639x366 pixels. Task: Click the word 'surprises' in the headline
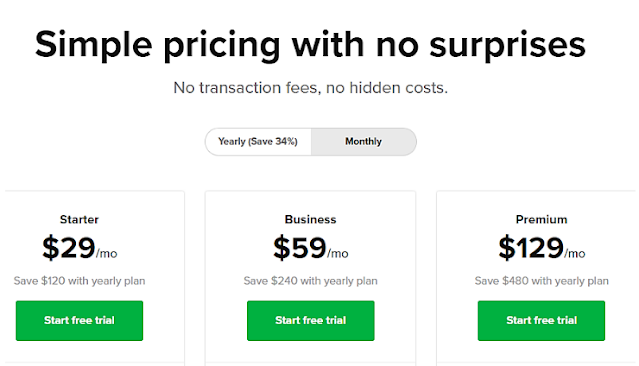click(507, 46)
